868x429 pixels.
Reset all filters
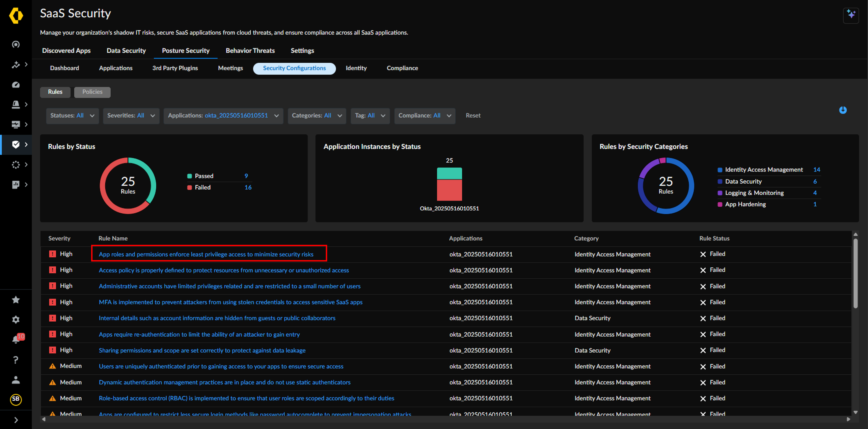[x=473, y=116]
